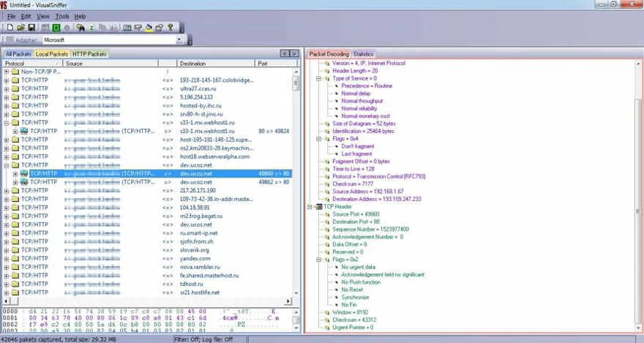The image size is (644, 343).
Task: Save the capture with floppy disk icon
Action: coord(31,28)
